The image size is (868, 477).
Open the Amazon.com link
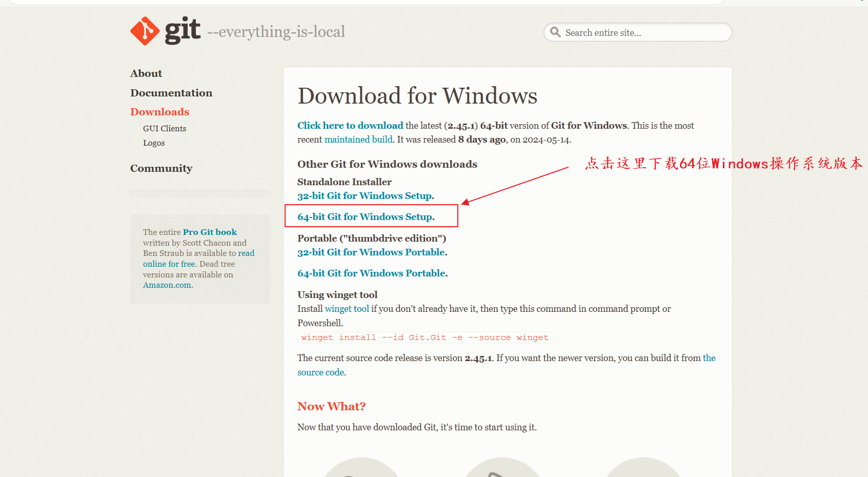point(168,285)
